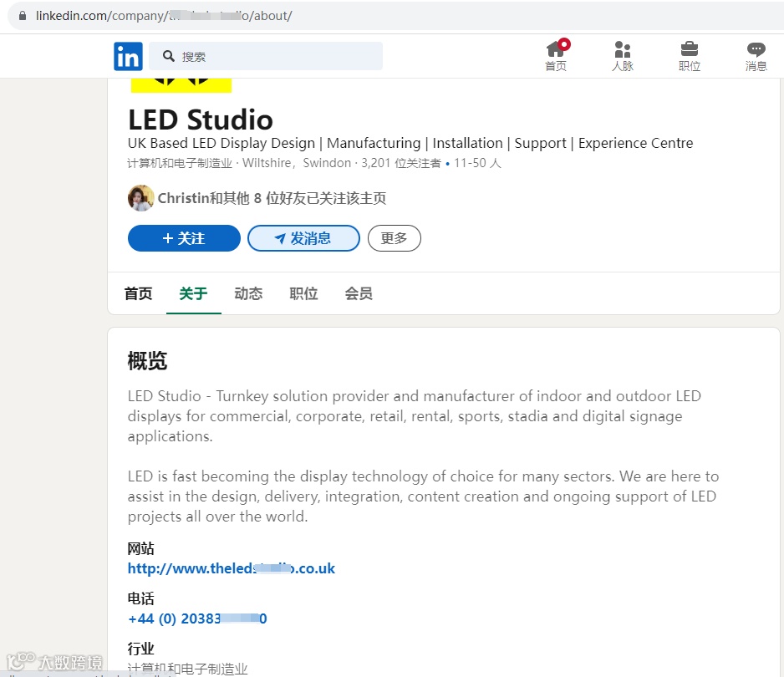This screenshot has height=677, width=784.
Task: Click the linkedin.com URL in address bar
Action: tap(164, 16)
